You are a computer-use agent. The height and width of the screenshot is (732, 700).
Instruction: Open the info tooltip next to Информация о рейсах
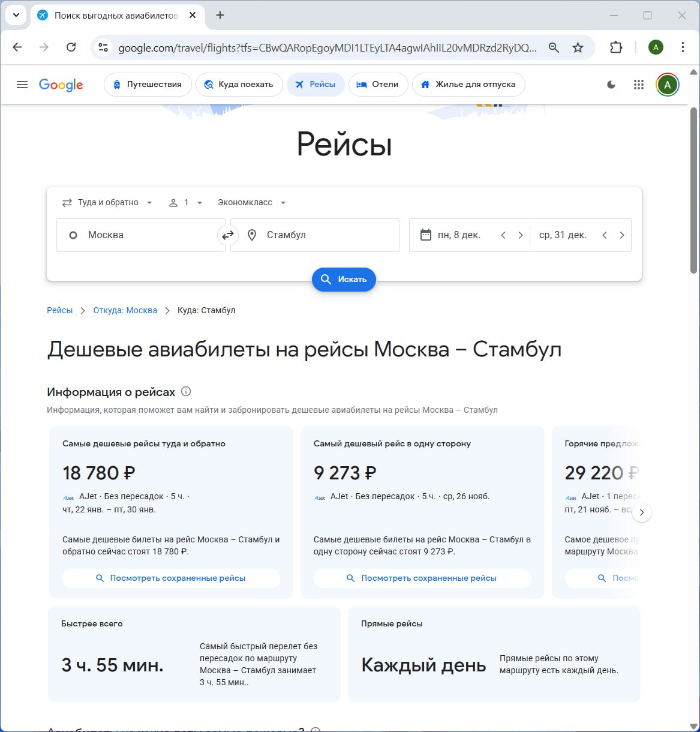click(x=186, y=391)
